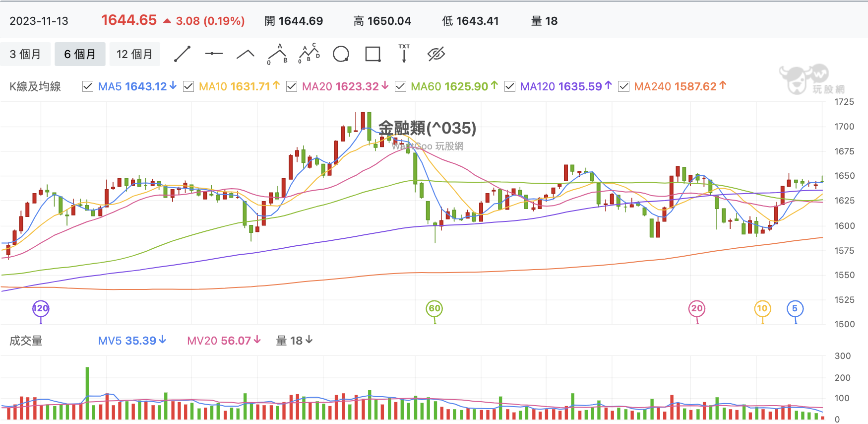This screenshot has width=868, height=424.
Task: Toggle hide drawings eye icon
Action: point(436,54)
